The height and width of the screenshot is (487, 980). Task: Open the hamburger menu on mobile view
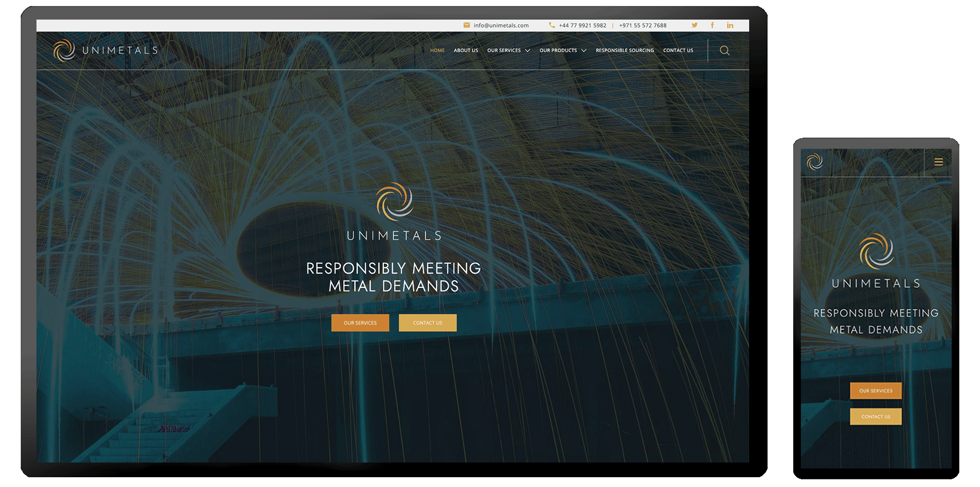tap(939, 162)
